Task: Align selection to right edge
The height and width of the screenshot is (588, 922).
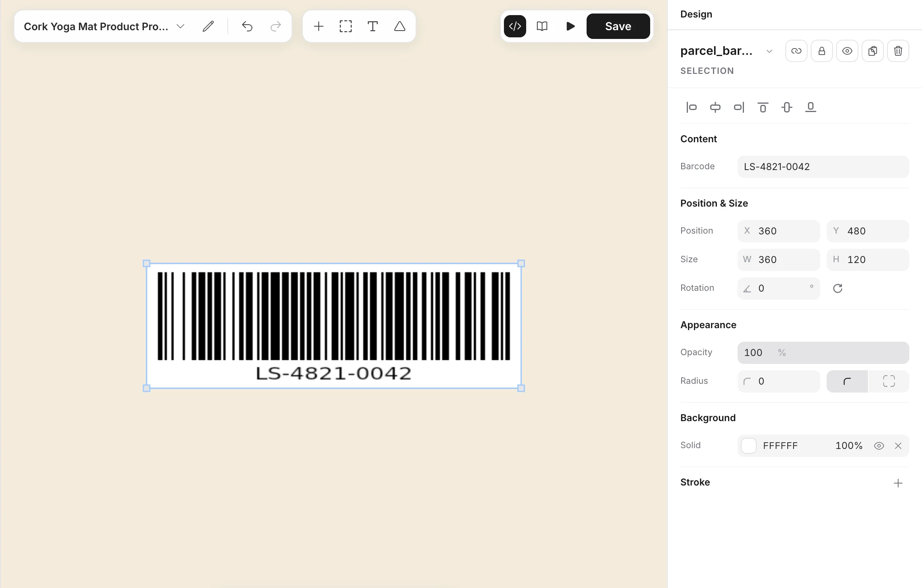Action: point(739,107)
